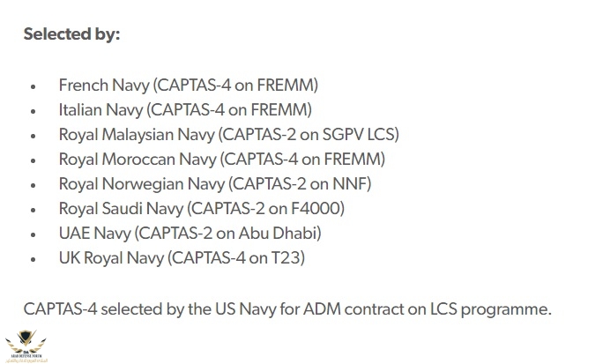Image resolution: width=610 pixels, height=364 pixels.
Task: Select the Royal Malaysian Navy line
Action: pos(229,135)
